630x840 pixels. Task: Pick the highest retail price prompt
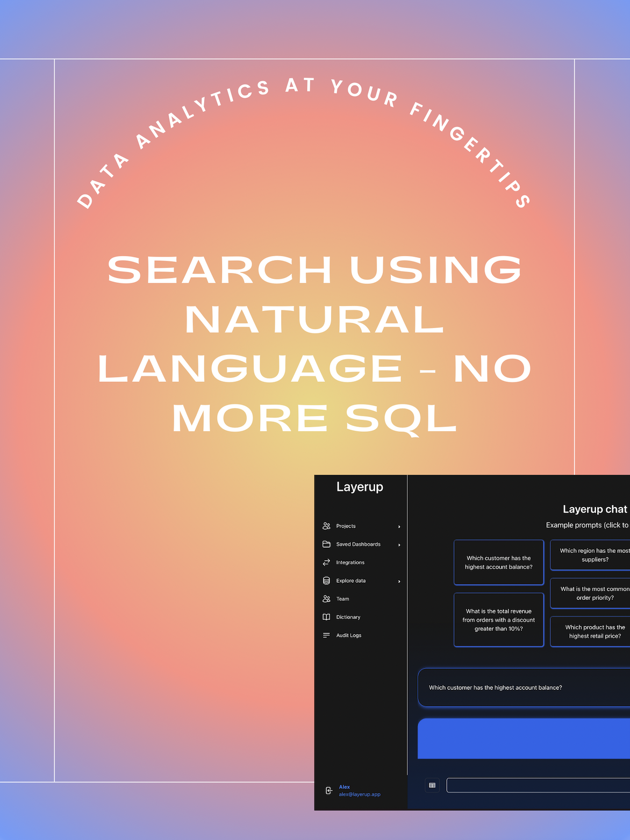click(x=591, y=631)
